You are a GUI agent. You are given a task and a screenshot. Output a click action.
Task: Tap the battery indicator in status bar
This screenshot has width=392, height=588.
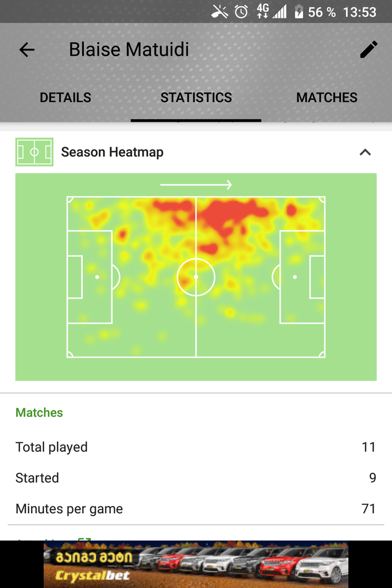298,11
